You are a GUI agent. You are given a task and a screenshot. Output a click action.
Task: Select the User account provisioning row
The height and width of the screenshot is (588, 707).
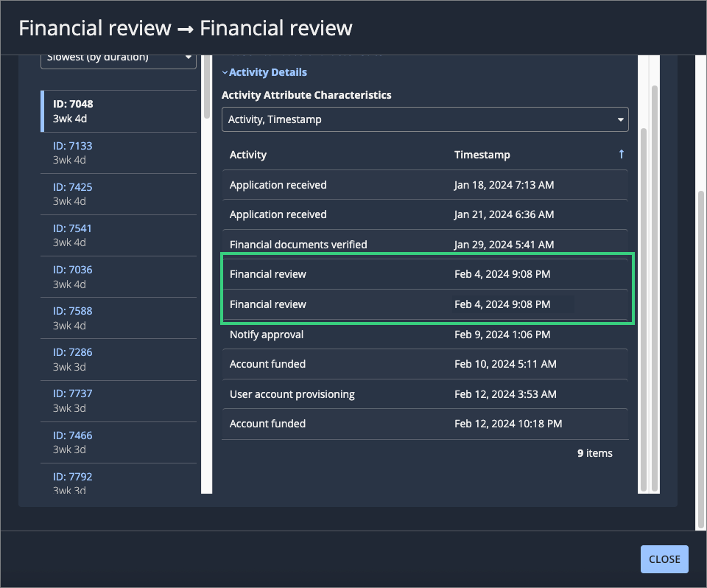pyautogui.click(x=425, y=394)
